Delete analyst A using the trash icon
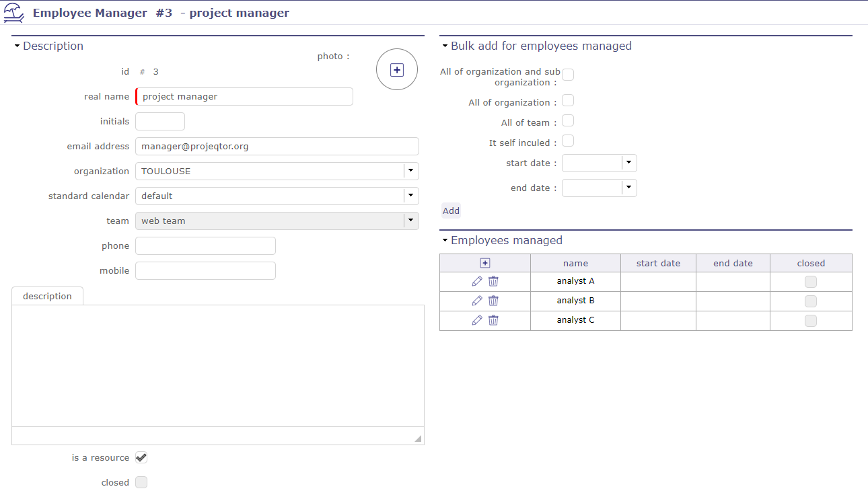The image size is (868, 497). pyautogui.click(x=493, y=281)
